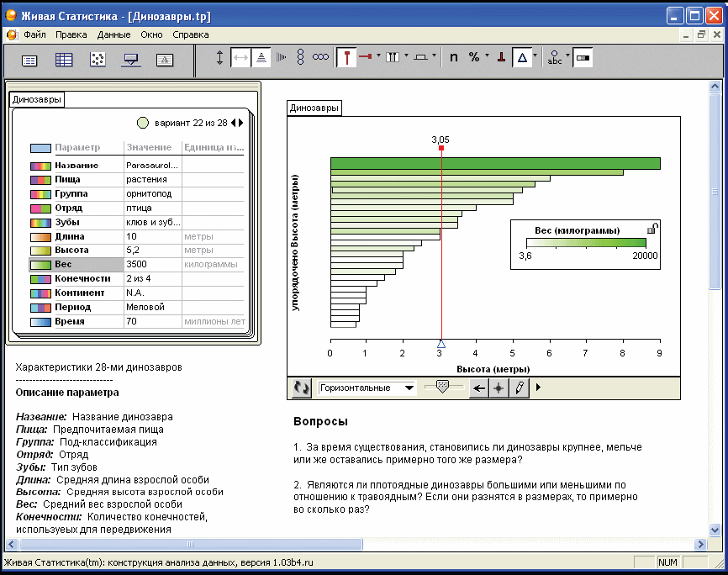Click the case card toolbar icon

pyautogui.click(x=29, y=59)
